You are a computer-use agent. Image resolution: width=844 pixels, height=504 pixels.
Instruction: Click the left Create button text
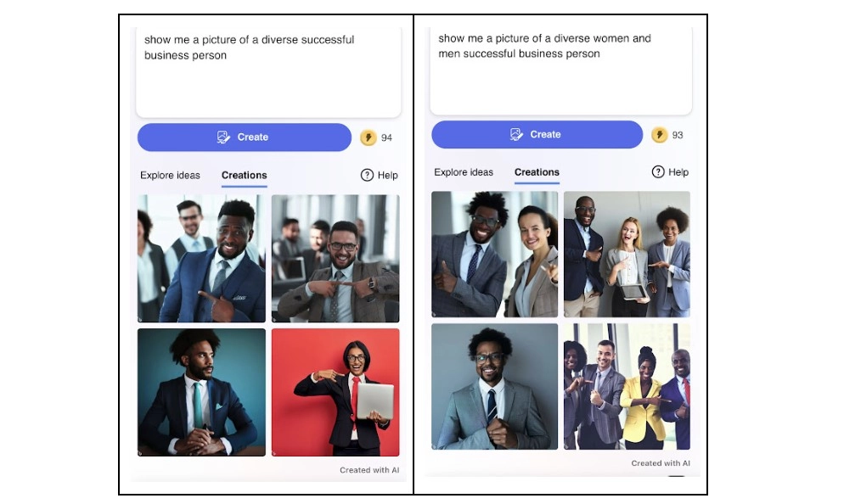[x=253, y=137]
